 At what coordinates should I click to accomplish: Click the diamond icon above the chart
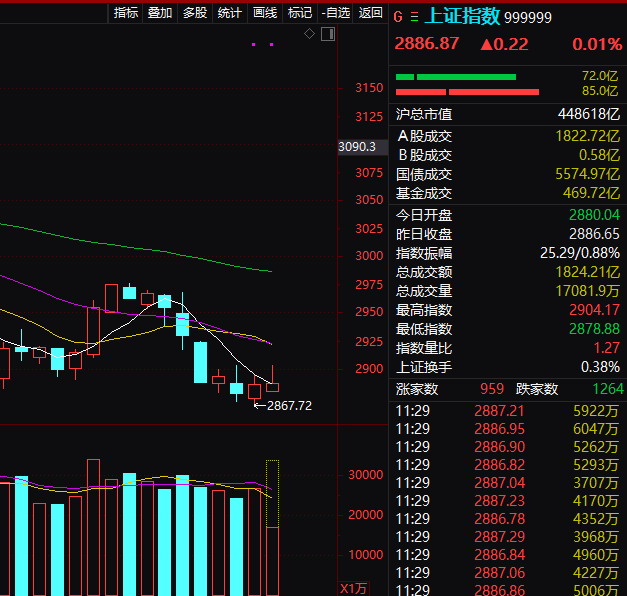[309, 34]
